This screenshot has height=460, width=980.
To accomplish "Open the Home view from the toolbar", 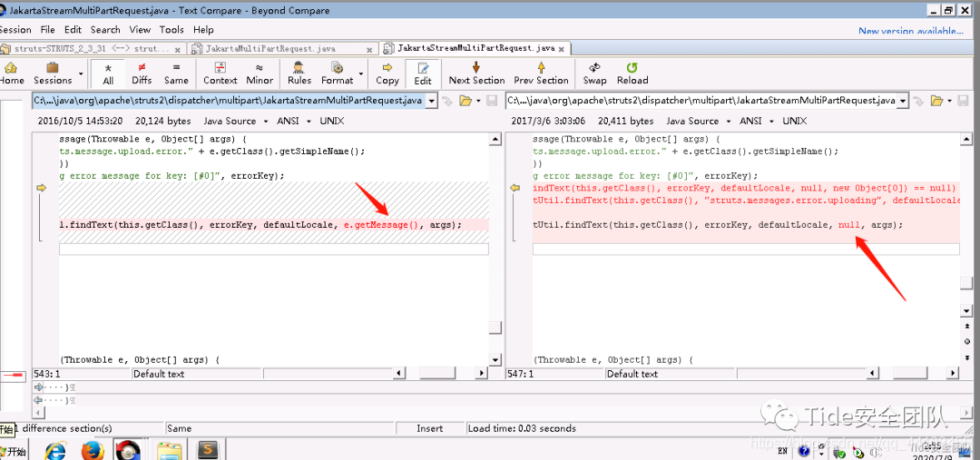I will click(11, 73).
